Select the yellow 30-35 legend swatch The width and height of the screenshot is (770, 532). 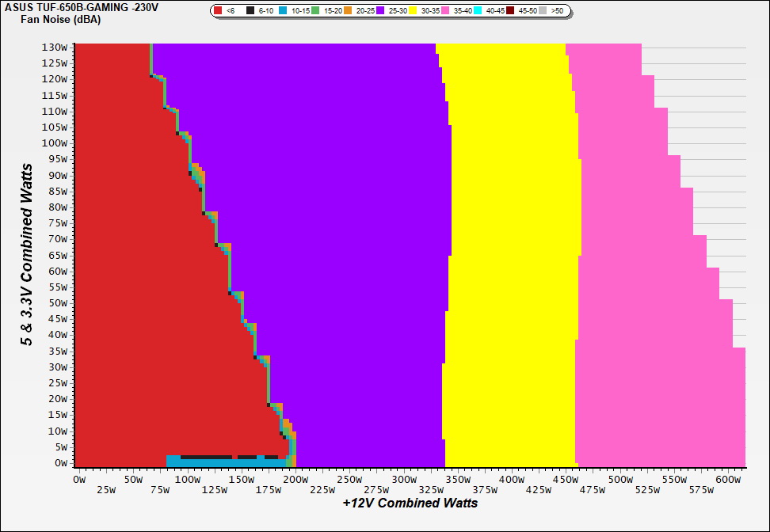(414, 11)
